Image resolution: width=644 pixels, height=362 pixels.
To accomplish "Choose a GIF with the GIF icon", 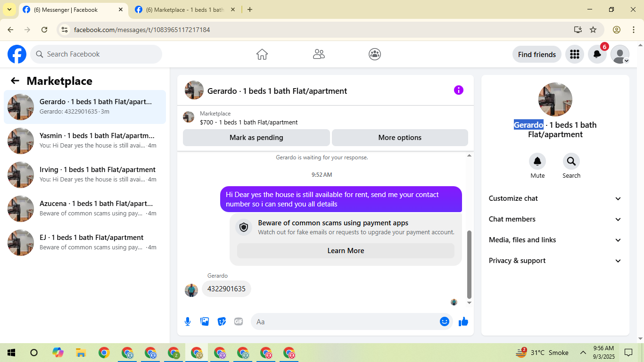I will click(x=239, y=321).
